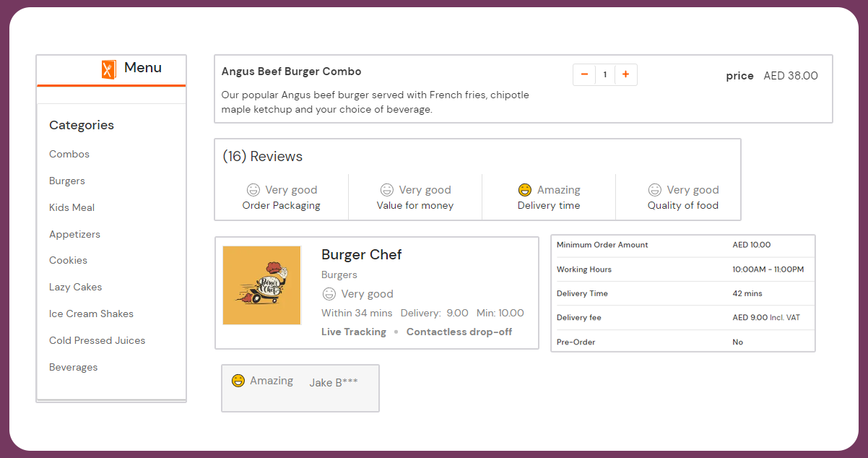Select Ice Cream Shakes category
The image size is (868, 458).
pos(91,314)
